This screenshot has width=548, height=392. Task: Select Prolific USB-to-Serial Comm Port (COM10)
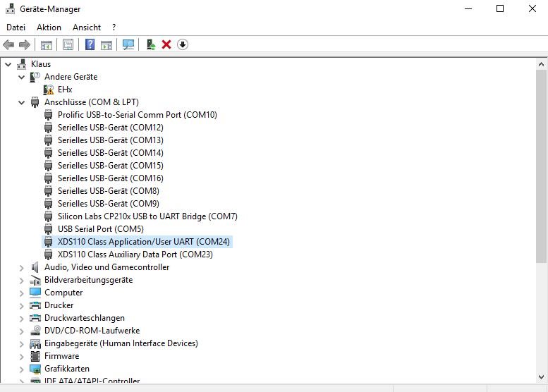point(138,115)
